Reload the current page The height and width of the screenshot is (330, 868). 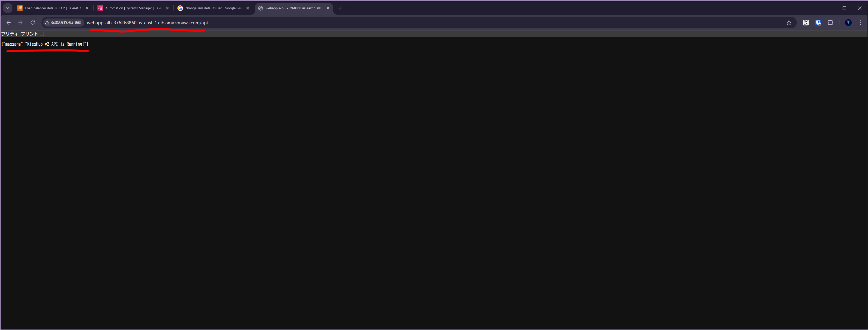33,23
